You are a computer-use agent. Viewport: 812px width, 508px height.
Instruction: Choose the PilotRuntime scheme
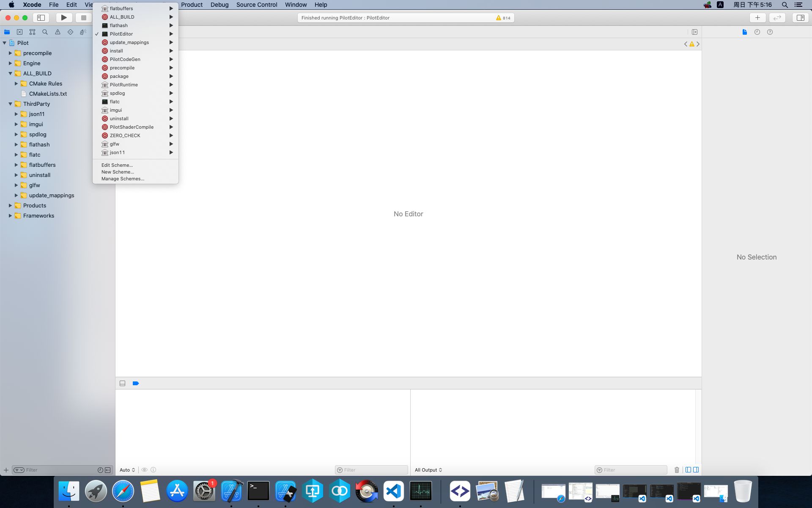pos(135,85)
